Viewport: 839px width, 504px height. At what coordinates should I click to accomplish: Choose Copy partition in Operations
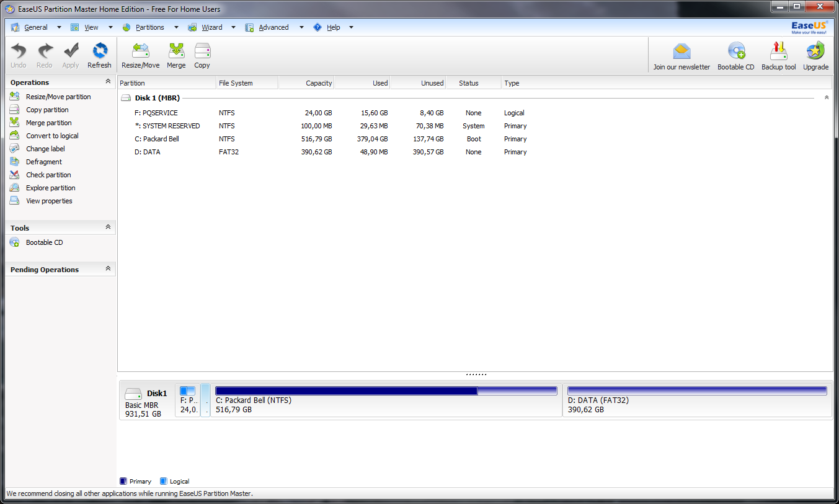coord(47,110)
